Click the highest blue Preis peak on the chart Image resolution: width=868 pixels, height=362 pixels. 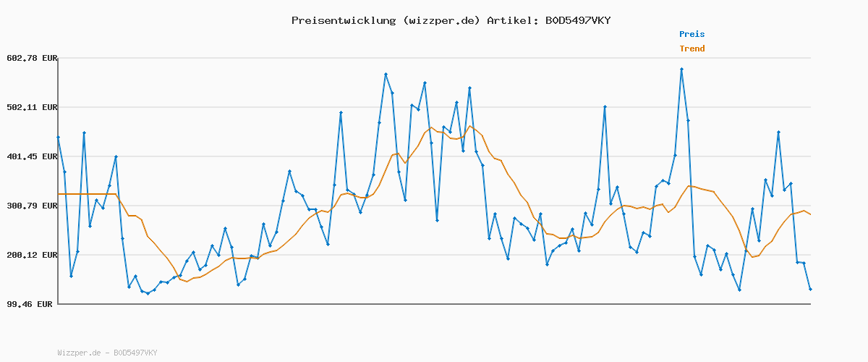(681, 70)
